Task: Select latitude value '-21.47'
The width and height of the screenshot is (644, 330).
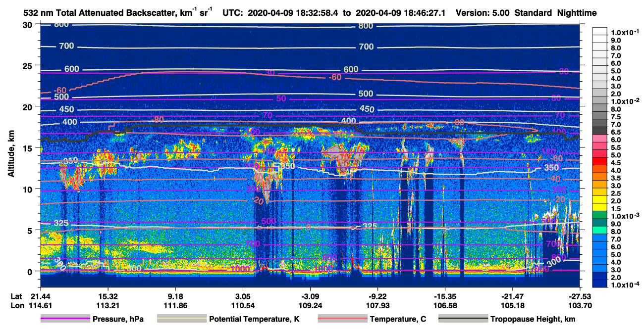Action: (513, 296)
